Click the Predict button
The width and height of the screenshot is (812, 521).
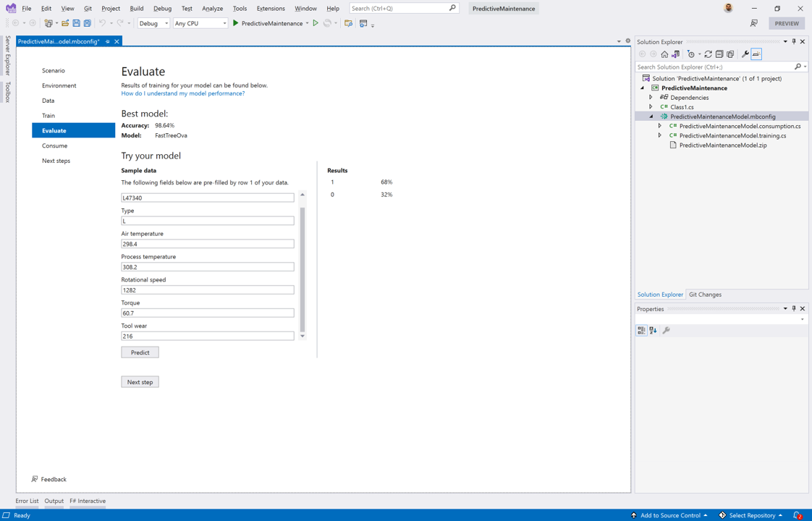[140, 352]
